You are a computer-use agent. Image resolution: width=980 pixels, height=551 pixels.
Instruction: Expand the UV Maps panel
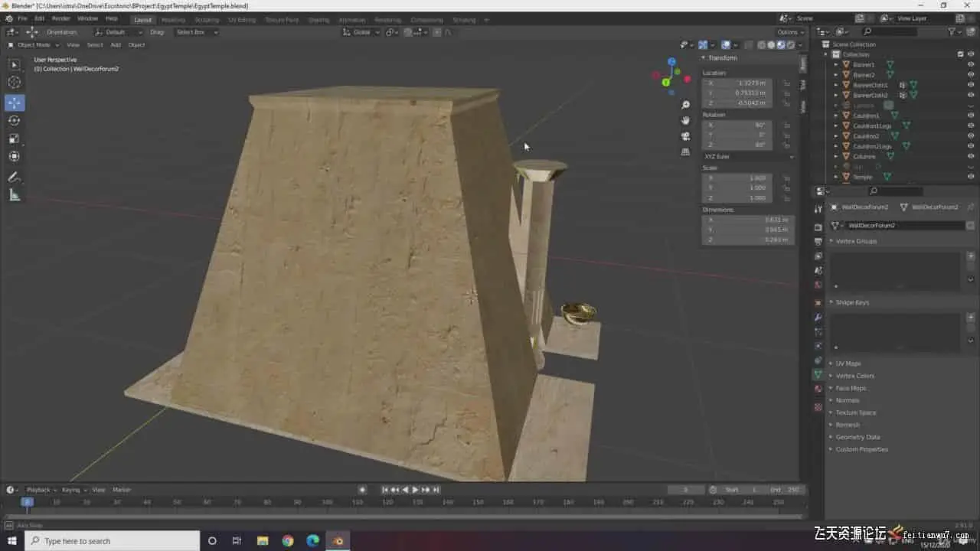[848, 364]
